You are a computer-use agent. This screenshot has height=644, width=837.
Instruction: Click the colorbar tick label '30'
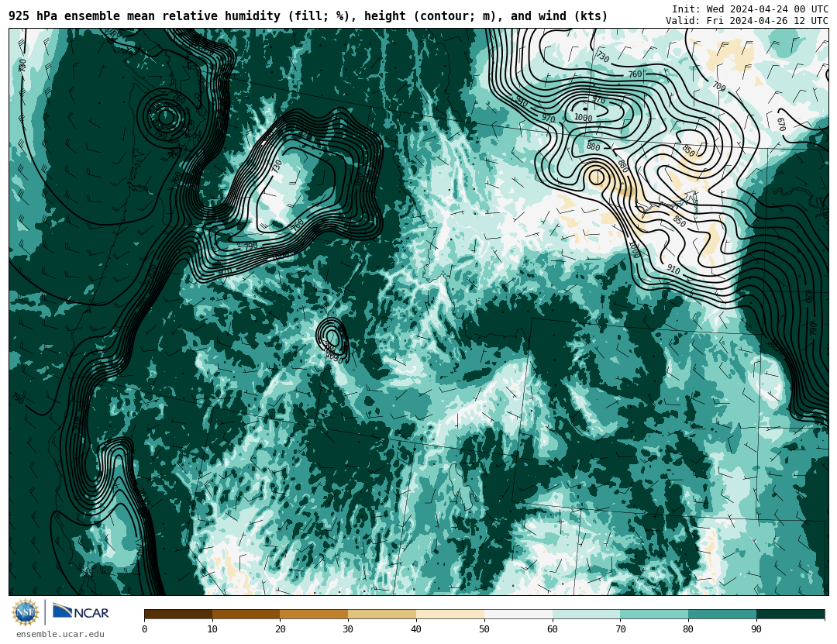[x=348, y=629]
